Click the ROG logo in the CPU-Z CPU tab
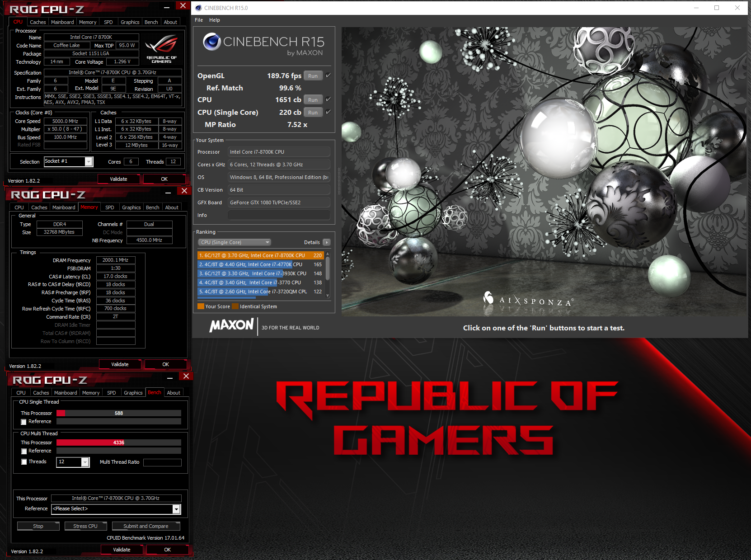The width and height of the screenshot is (751, 560). [161, 49]
